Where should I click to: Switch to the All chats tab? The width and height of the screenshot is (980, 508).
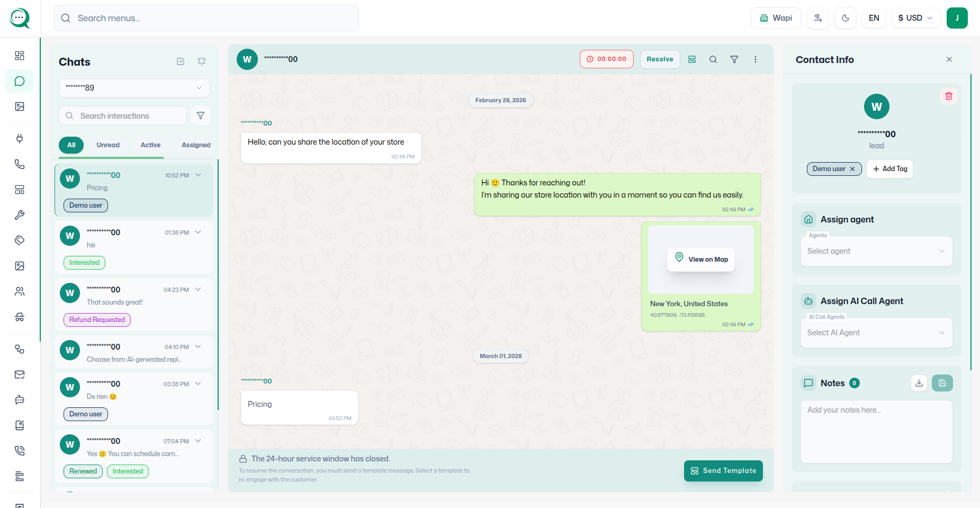(71, 145)
